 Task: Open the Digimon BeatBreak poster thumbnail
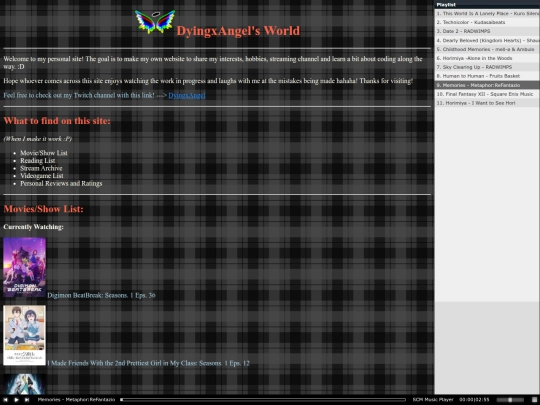[24, 267]
